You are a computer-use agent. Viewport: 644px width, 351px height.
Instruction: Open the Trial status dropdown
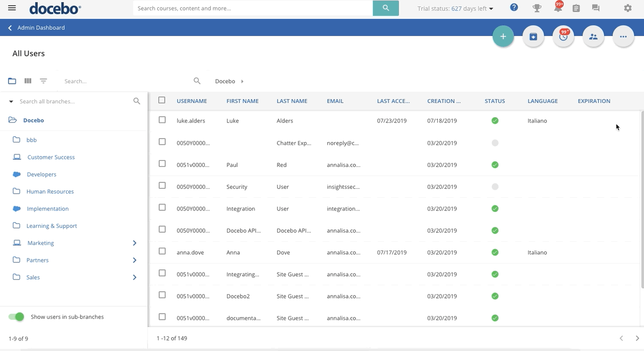456,8
